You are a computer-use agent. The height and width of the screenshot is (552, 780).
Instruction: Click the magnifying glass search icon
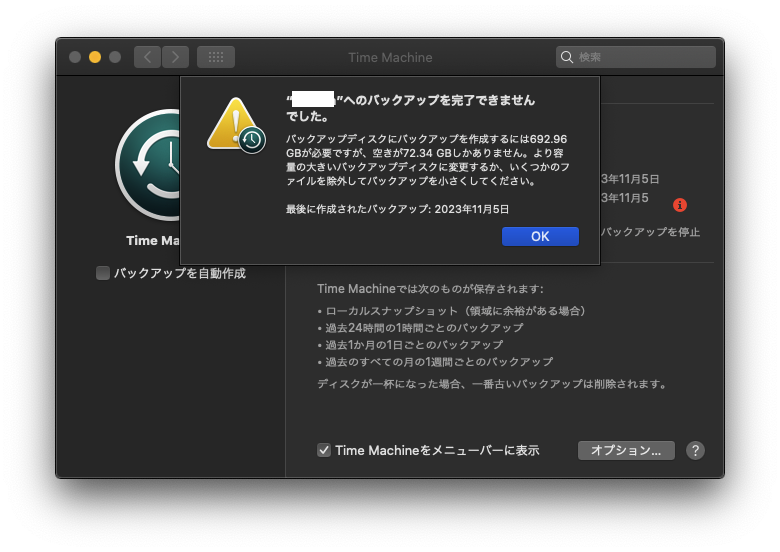click(567, 57)
